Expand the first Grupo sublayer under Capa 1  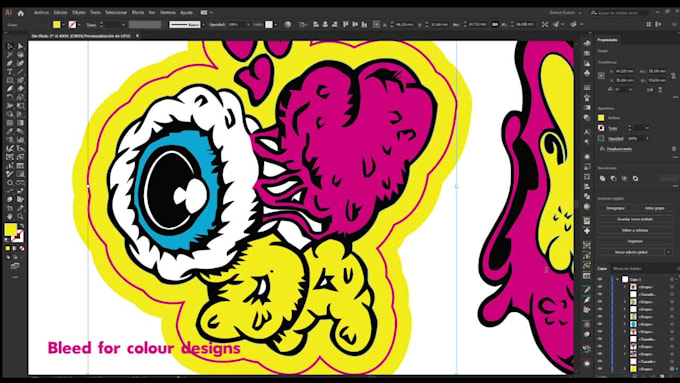pos(625,287)
